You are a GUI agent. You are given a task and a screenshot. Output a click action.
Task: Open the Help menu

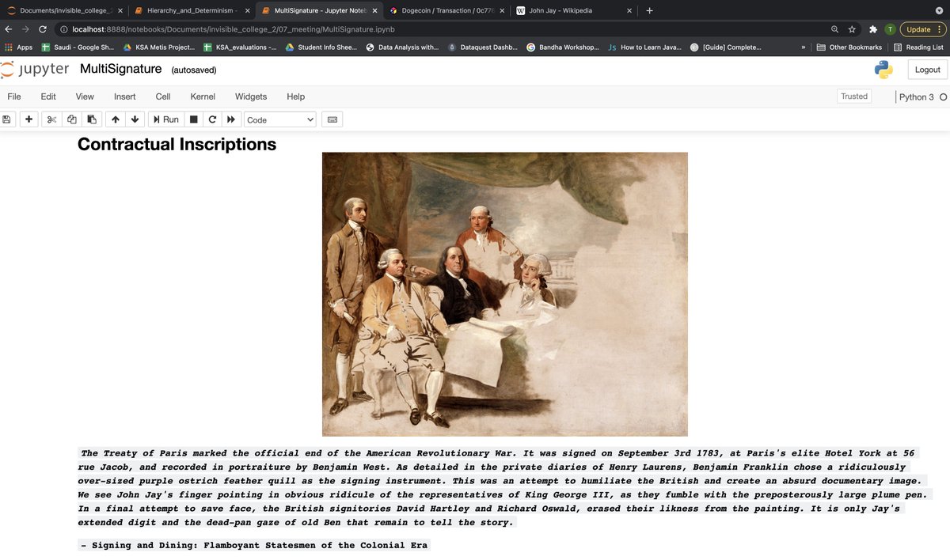click(295, 96)
